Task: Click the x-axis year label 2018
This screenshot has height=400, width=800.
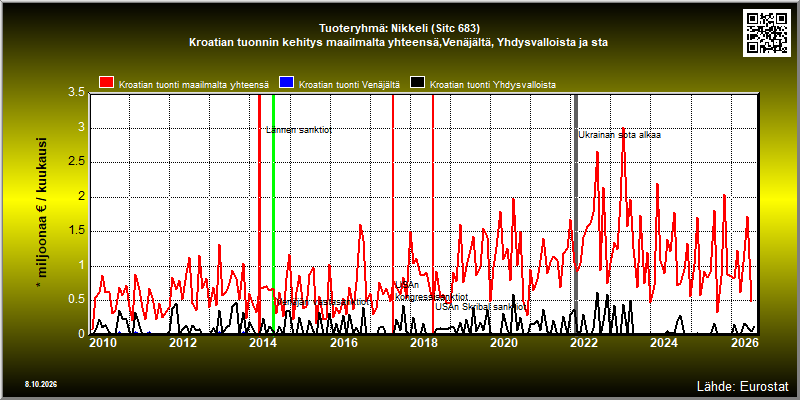Action: tap(423, 343)
